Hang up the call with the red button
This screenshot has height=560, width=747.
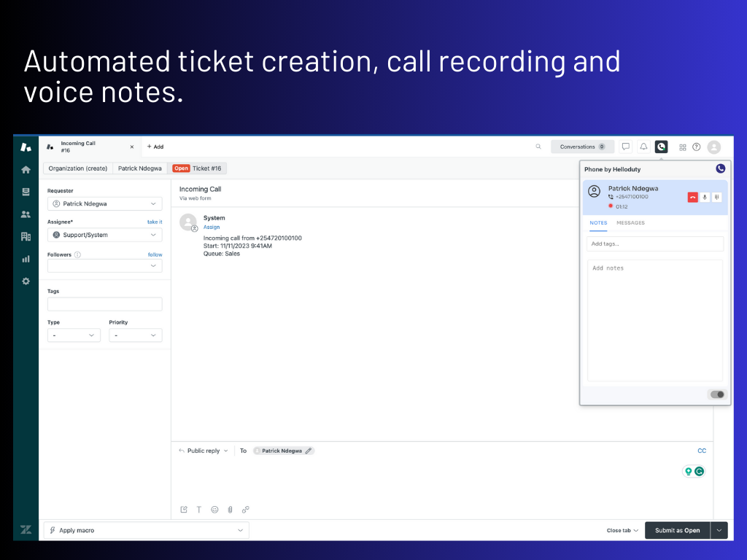(692, 197)
